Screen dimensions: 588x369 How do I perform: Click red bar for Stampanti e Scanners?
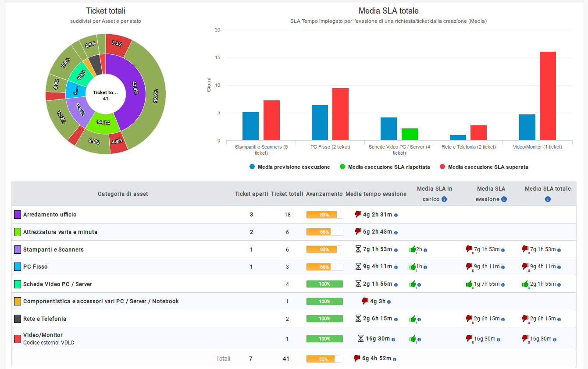[271, 121]
